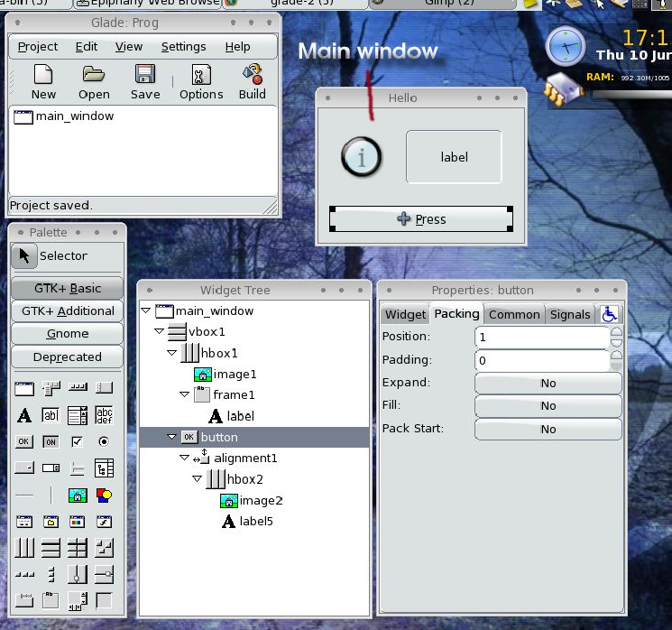Switch palette to Gnome widgets

(68, 334)
